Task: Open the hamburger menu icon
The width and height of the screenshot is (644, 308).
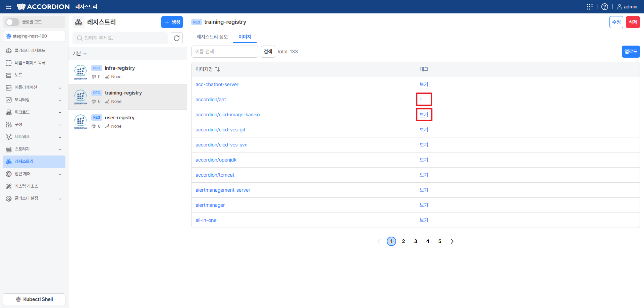Action: click(9, 7)
